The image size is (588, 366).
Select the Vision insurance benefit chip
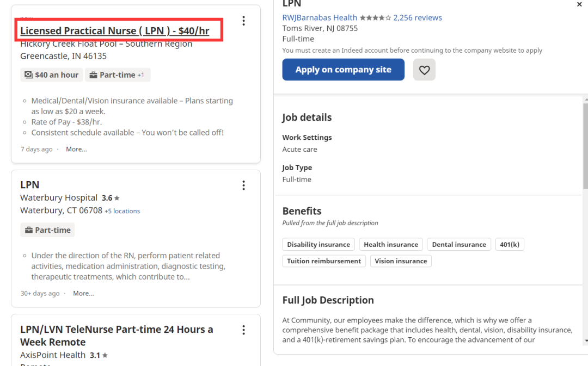point(401,261)
